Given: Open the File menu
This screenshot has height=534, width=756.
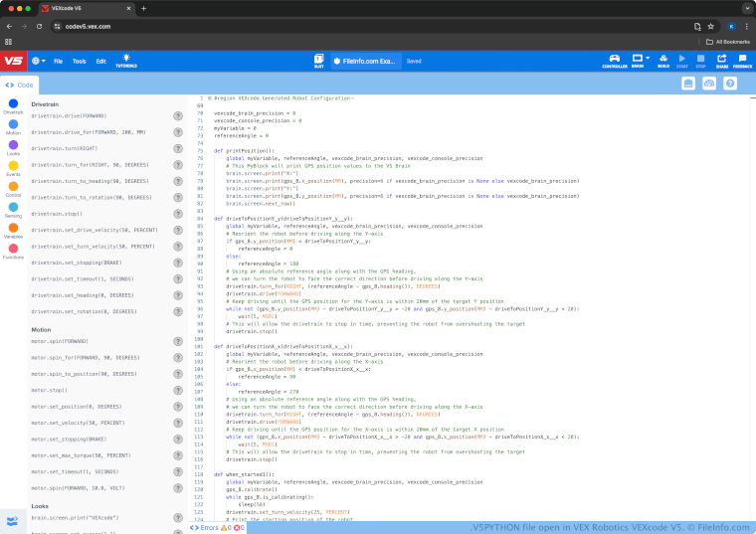Looking at the screenshot, I should [59, 62].
